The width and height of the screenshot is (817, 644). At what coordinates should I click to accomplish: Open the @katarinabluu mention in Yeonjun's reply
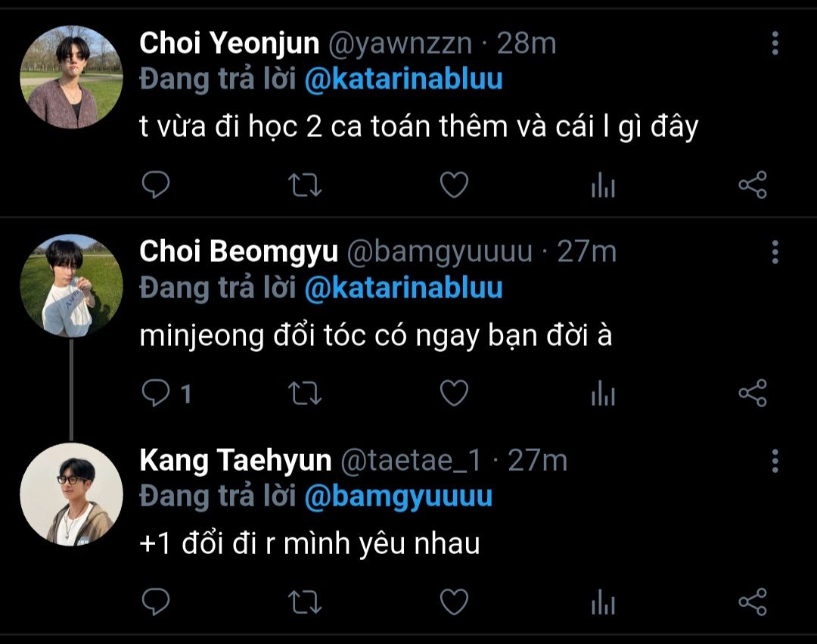[403, 79]
